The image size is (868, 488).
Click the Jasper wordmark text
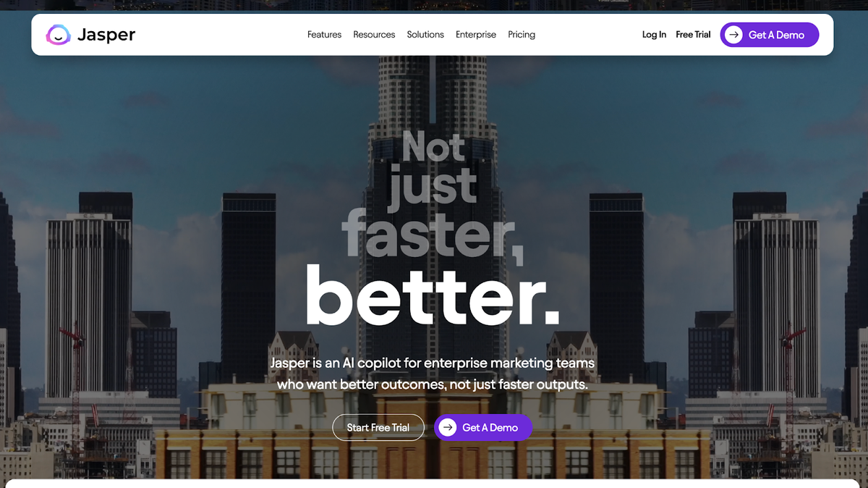[x=106, y=35]
